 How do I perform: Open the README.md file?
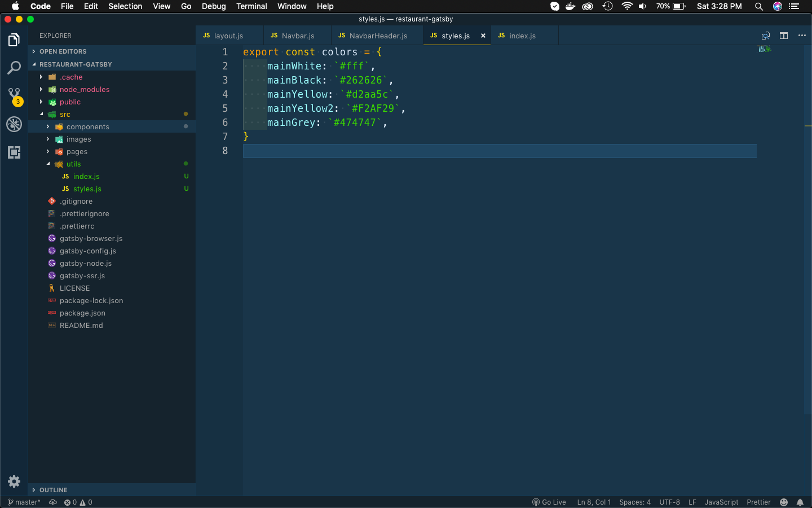[x=112, y=326]
